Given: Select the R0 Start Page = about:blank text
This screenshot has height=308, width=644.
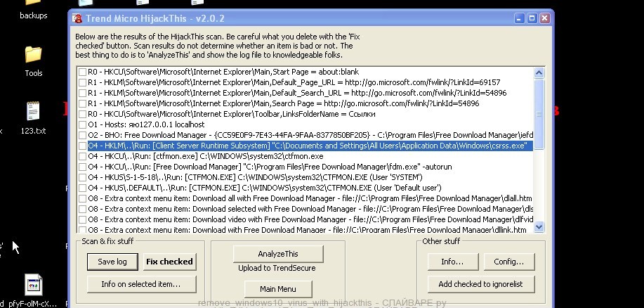Looking at the screenshot, I should 223,72.
